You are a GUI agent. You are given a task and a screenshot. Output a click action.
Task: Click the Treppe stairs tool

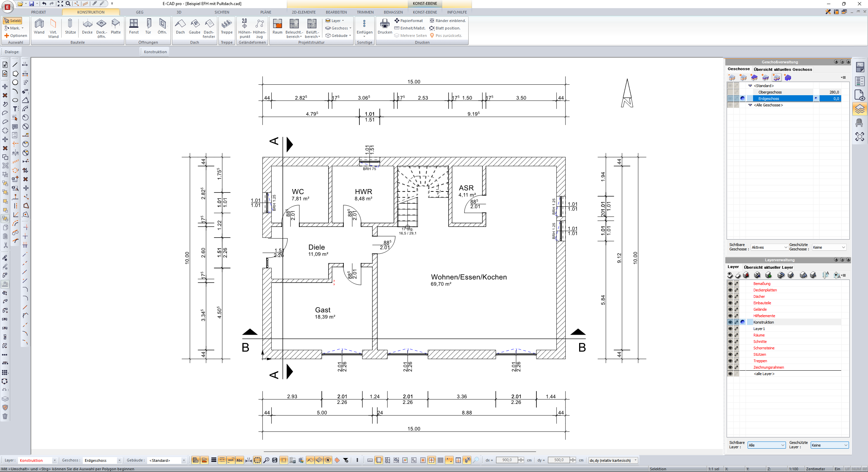[226, 26]
